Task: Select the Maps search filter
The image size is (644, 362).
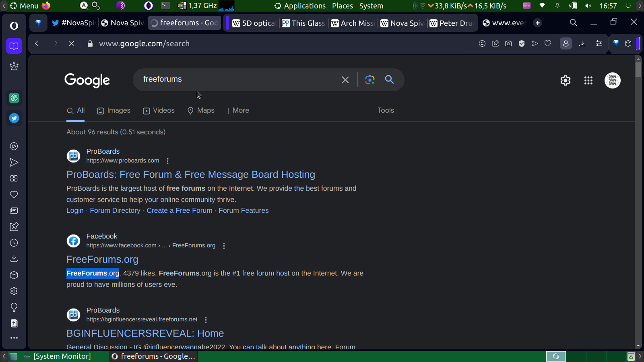Action: click(x=201, y=111)
